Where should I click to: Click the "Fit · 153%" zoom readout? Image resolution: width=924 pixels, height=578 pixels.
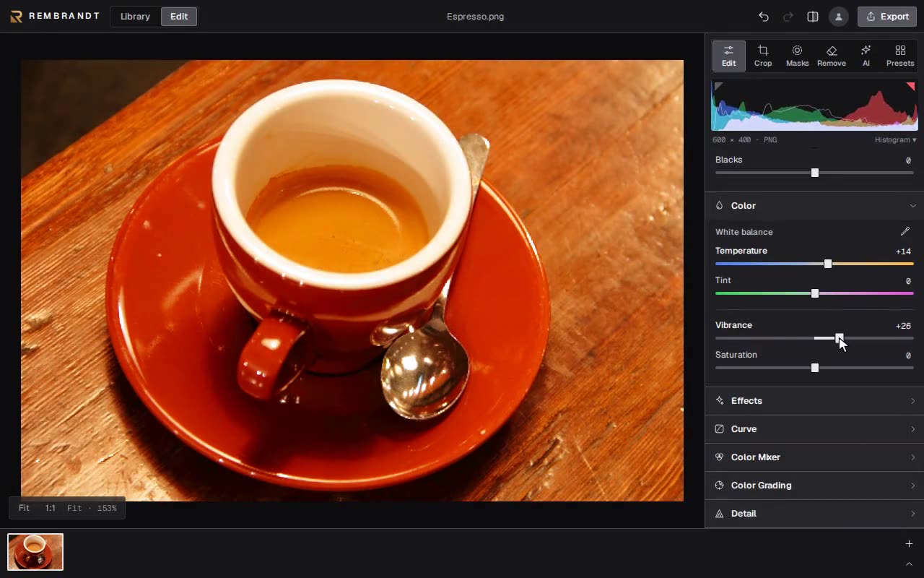coord(92,508)
